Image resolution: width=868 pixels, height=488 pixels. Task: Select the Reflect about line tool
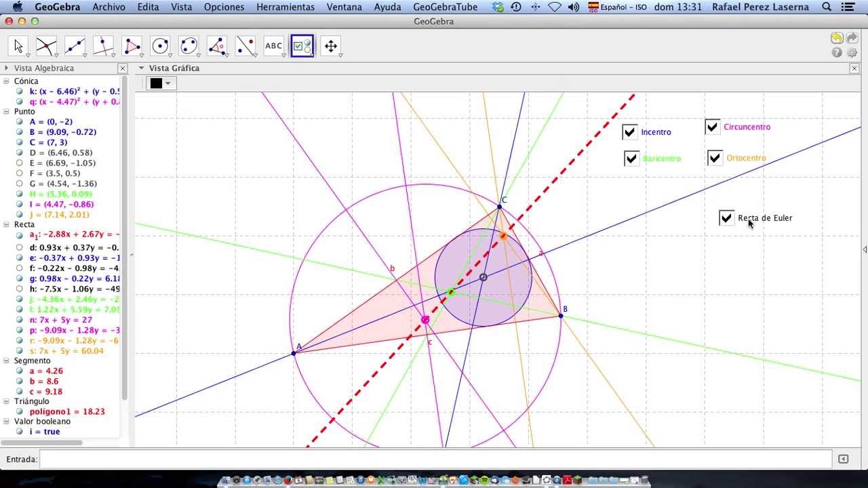[245, 46]
